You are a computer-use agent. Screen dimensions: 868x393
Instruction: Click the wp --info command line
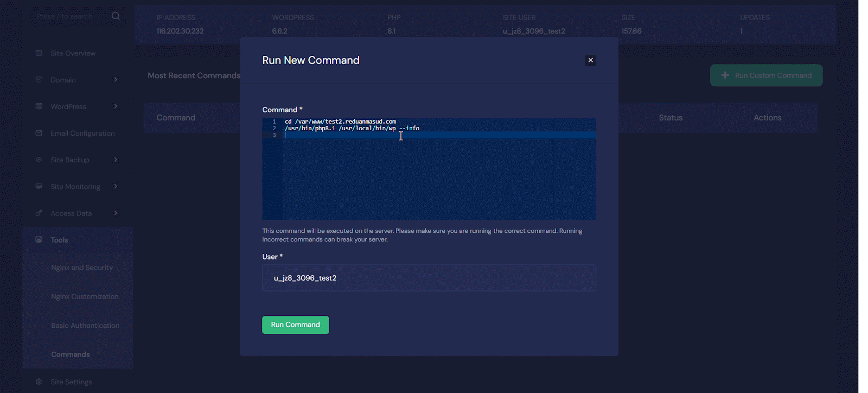click(x=352, y=128)
